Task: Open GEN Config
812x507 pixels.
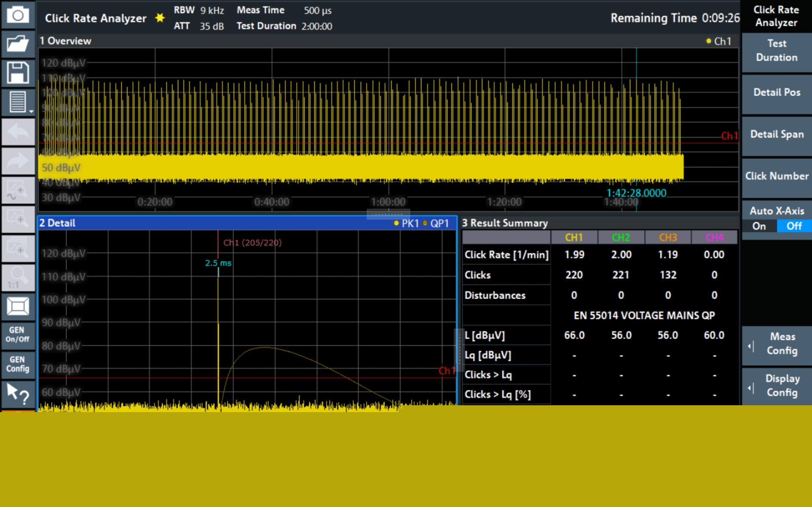Action: click(x=18, y=364)
